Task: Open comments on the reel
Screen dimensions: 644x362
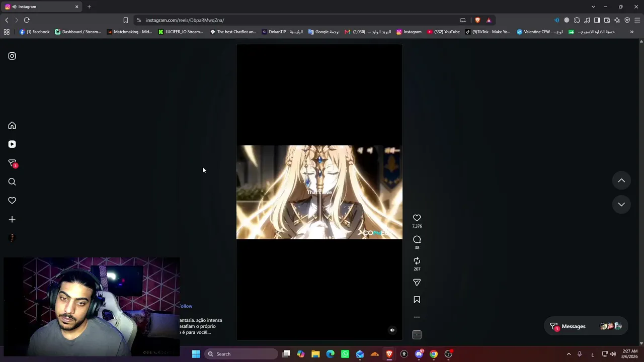Action: 417,239
